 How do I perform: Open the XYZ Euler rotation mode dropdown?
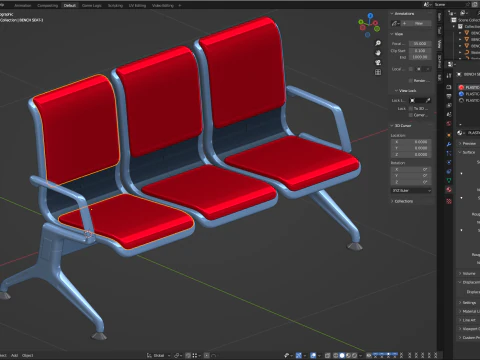tap(411, 191)
